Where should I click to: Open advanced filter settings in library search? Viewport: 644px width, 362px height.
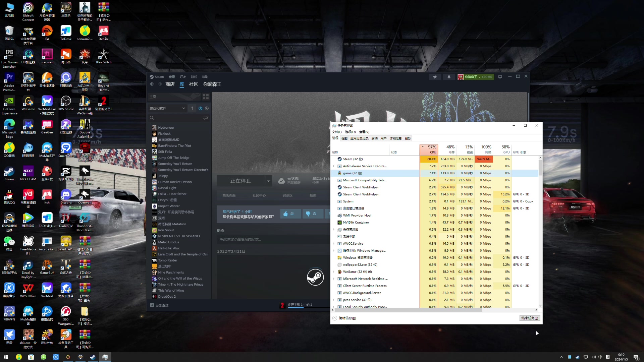(206, 118)
